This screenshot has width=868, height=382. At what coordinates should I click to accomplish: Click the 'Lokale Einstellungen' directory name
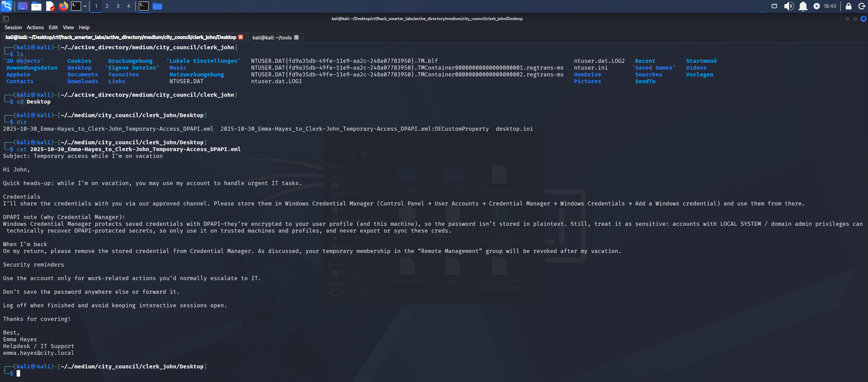pyautogui.click(x=204, y=61)
